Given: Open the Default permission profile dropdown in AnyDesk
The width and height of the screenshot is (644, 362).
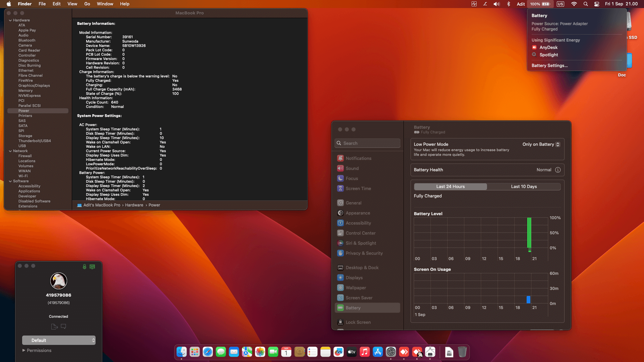Looking at the screenshot, I should point(59,340).
